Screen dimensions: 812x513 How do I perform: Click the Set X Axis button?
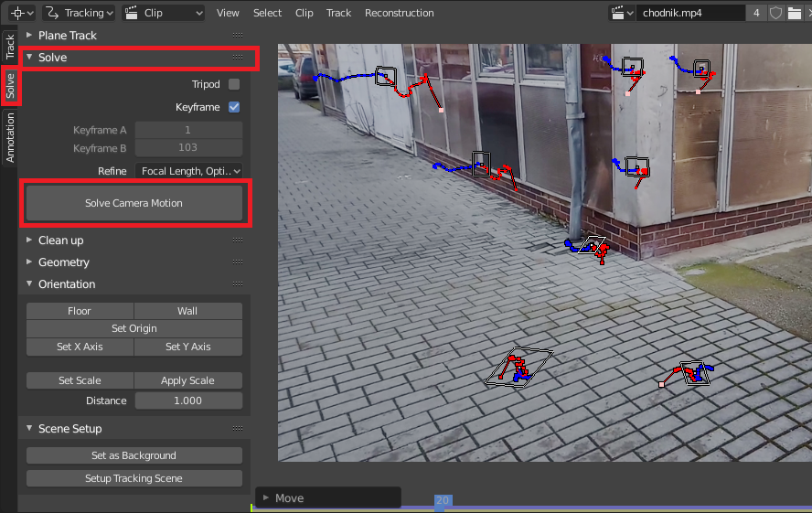(80, 347)
